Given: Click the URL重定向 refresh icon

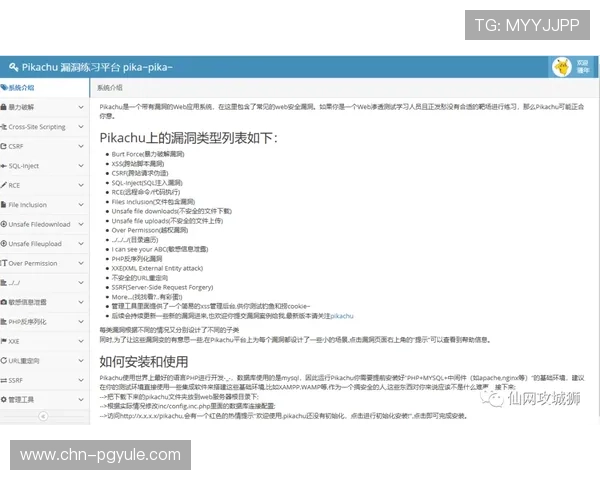Looking at the screenshot, I should coord(3,361).
